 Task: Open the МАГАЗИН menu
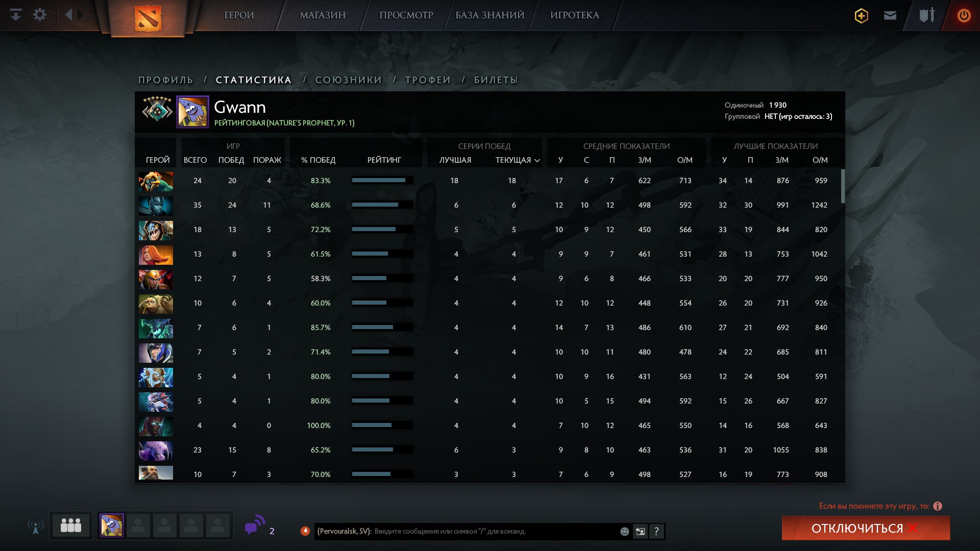tap(323, 15)
